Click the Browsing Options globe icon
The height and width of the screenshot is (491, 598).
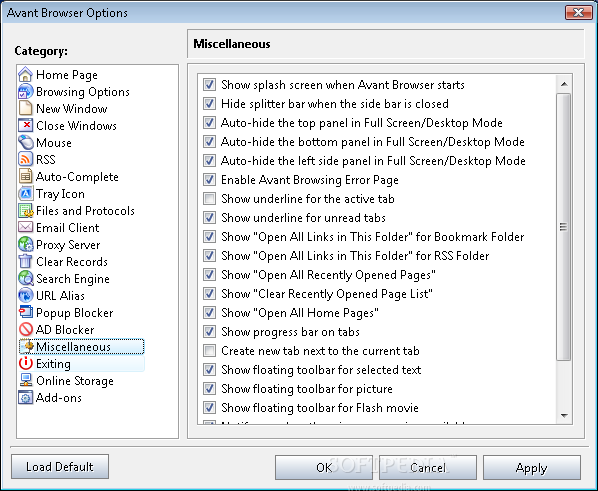pyautogui.click(x=26, y=92)
